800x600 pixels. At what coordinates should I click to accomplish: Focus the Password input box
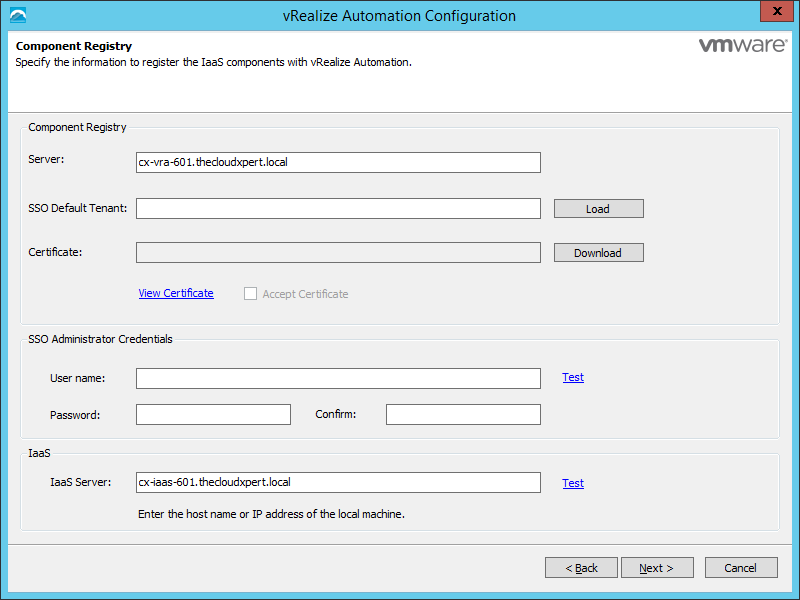213,414
